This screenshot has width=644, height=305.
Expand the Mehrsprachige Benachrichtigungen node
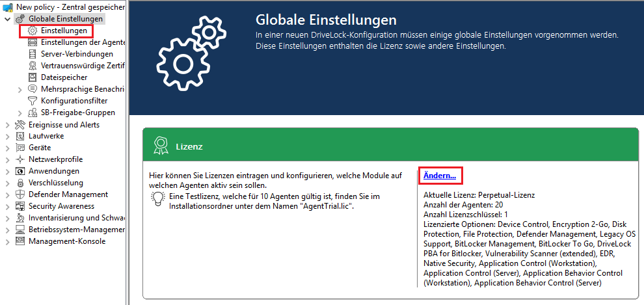pos(20,89)
